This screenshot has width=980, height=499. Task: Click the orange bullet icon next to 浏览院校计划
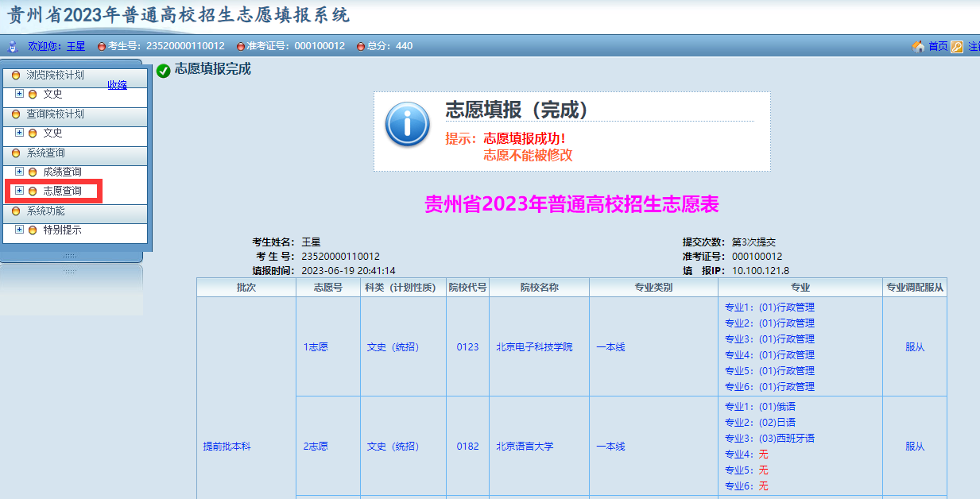coord(16,75)
